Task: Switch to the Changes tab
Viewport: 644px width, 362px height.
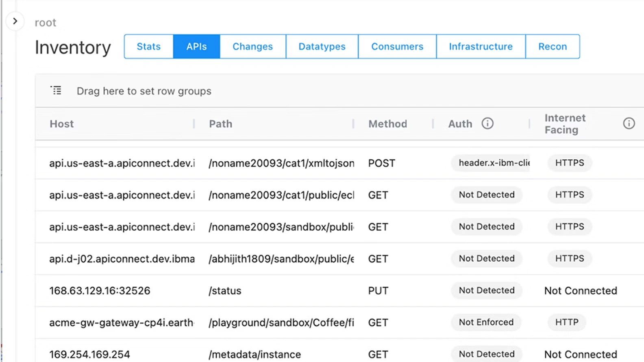Action: point(252,47)
